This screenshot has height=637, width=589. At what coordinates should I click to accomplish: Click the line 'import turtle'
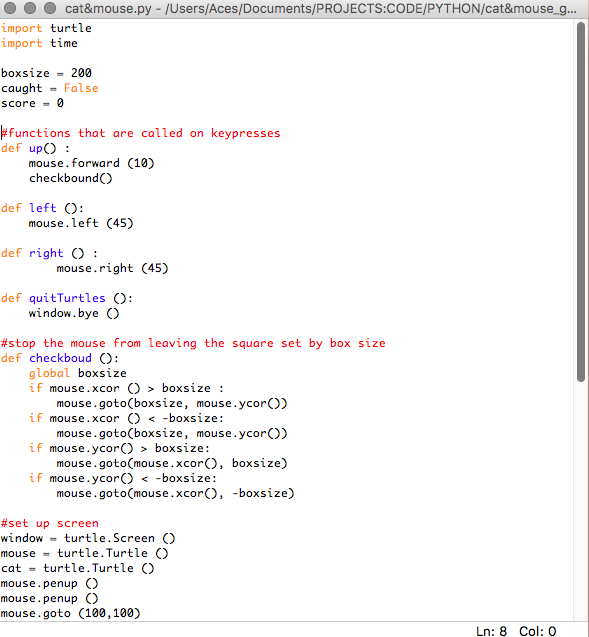pos(46,28)
